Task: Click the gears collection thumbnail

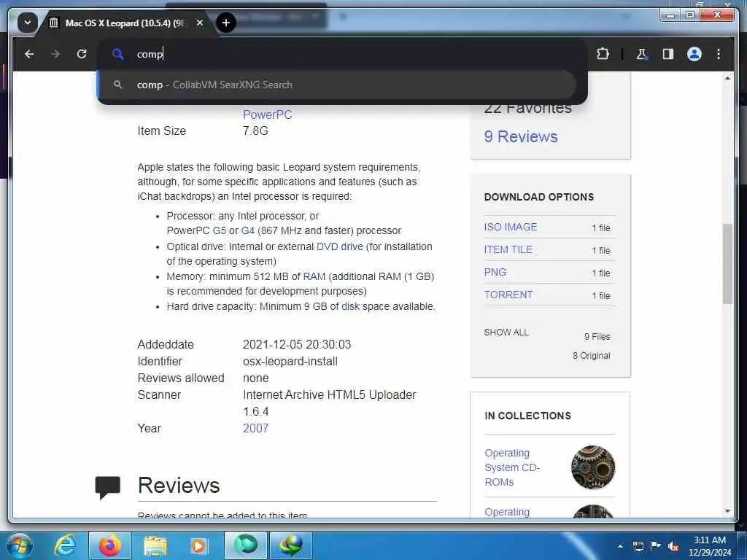Action: pyautogui.click(x=592, y=467)
